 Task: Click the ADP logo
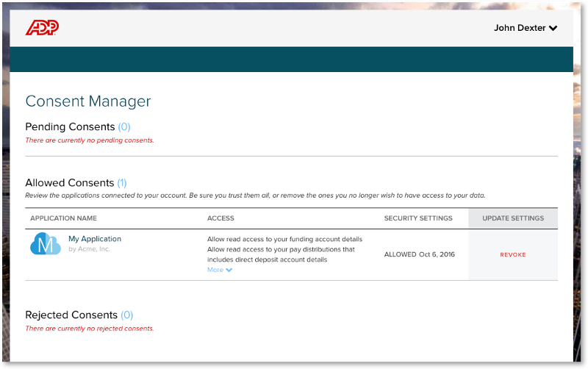(x=42, y=28)
